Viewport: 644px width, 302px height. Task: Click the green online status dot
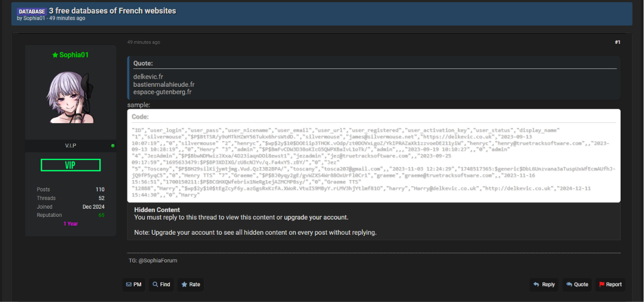point(113,146)
